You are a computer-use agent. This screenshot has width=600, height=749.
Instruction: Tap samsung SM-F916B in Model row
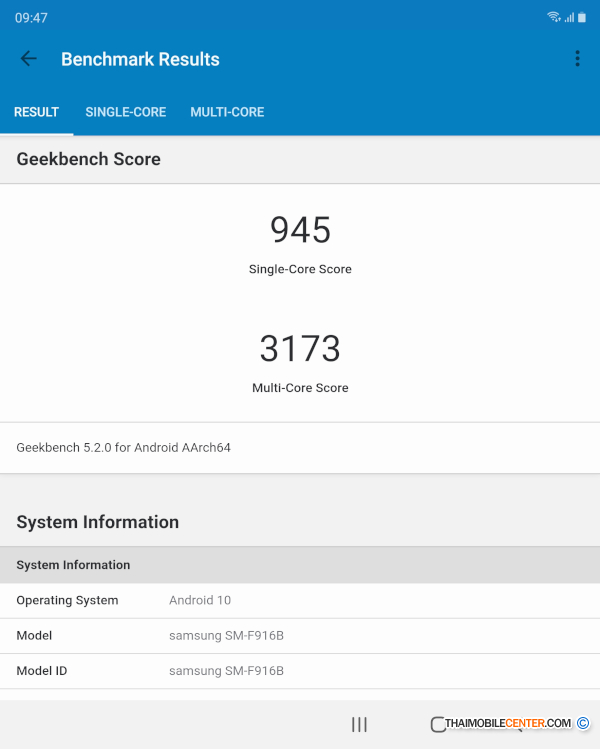(x=226, y=635)
